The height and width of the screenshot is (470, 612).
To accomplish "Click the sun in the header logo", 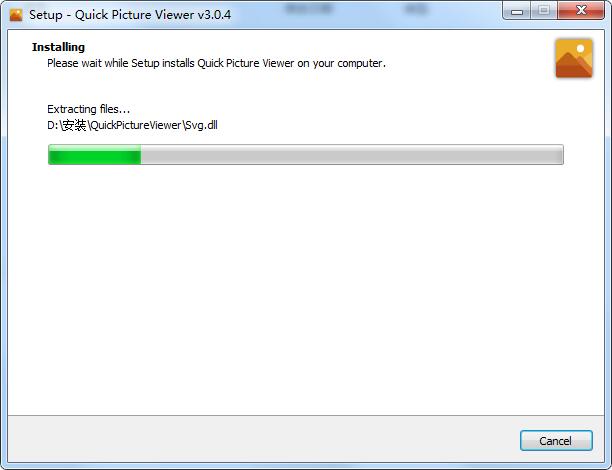I will click(x=580, y=48).
